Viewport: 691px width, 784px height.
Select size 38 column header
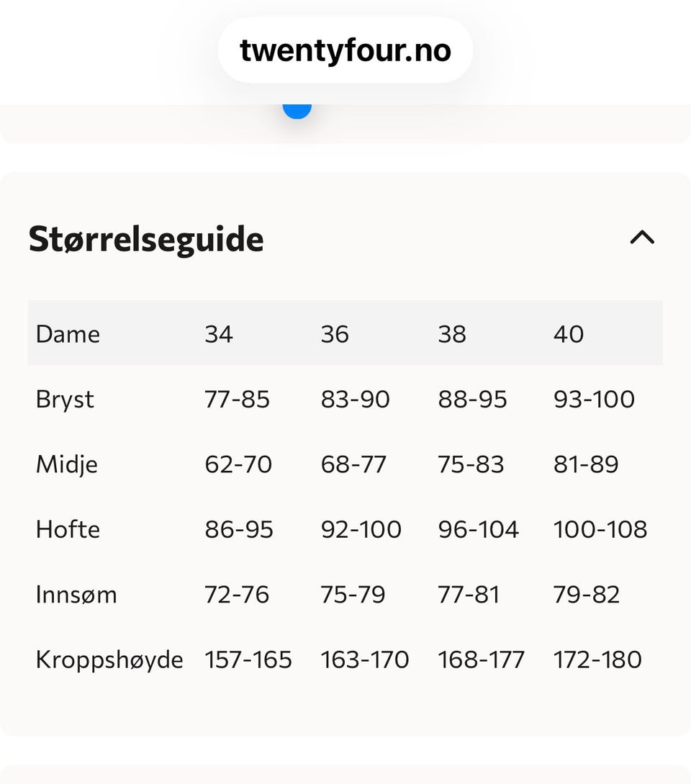coord(452,334)
